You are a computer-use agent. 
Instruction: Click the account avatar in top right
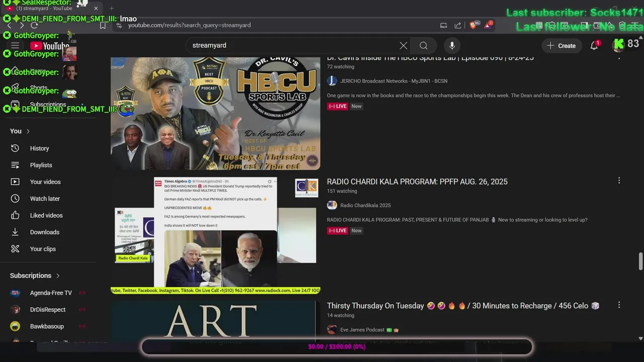pyautogui.click(x=618, y=46)
